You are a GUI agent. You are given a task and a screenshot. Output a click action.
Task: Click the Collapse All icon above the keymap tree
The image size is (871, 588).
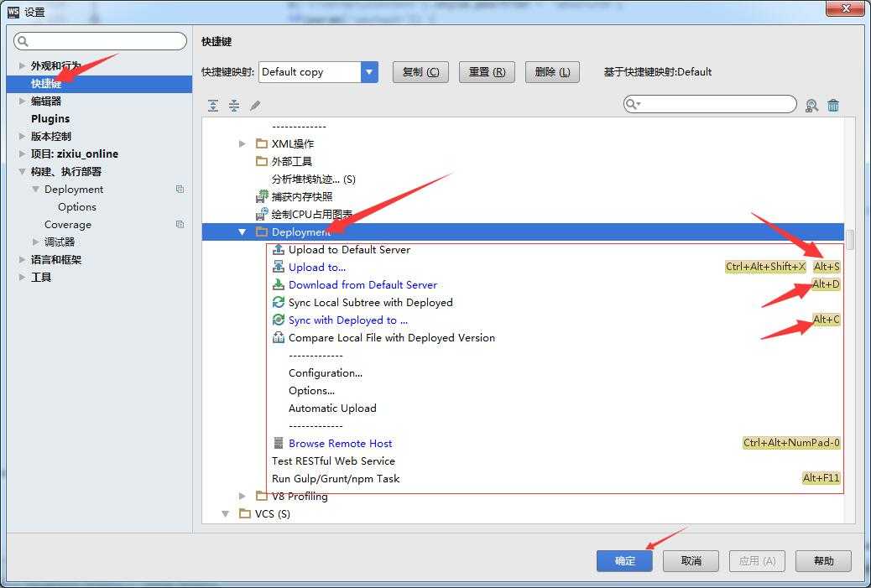click(234, 106)
